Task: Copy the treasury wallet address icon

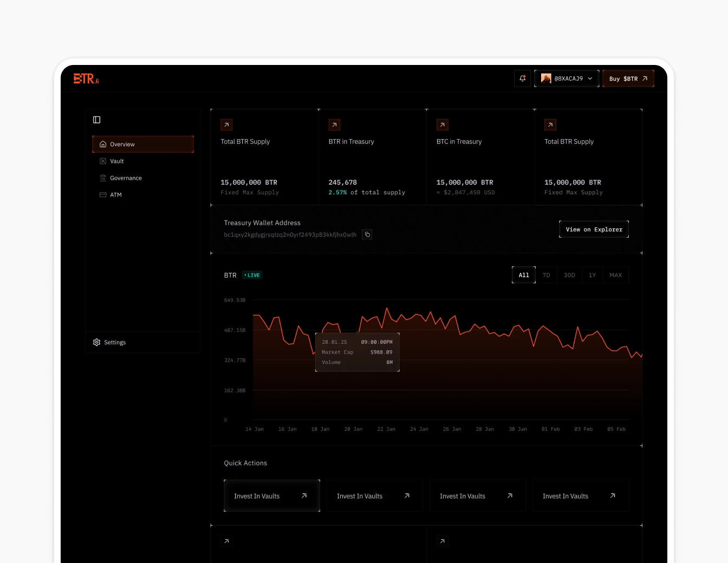Action: point(367,234)
